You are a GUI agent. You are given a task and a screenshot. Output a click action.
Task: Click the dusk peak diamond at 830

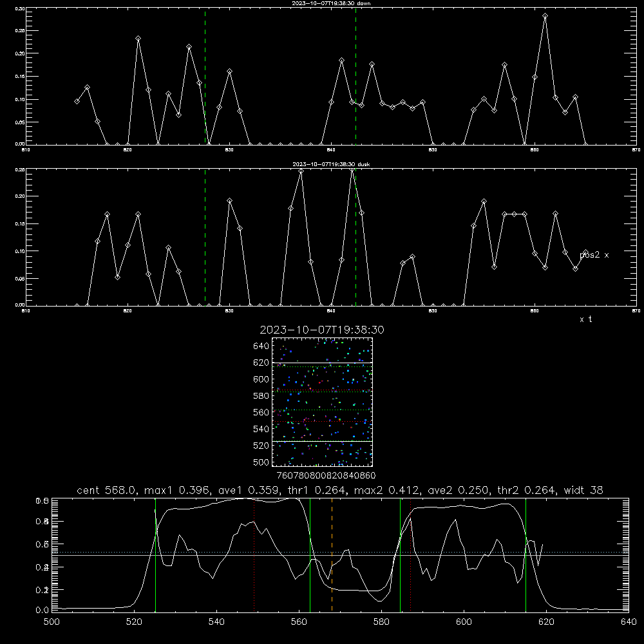click(x=230, y=201)
